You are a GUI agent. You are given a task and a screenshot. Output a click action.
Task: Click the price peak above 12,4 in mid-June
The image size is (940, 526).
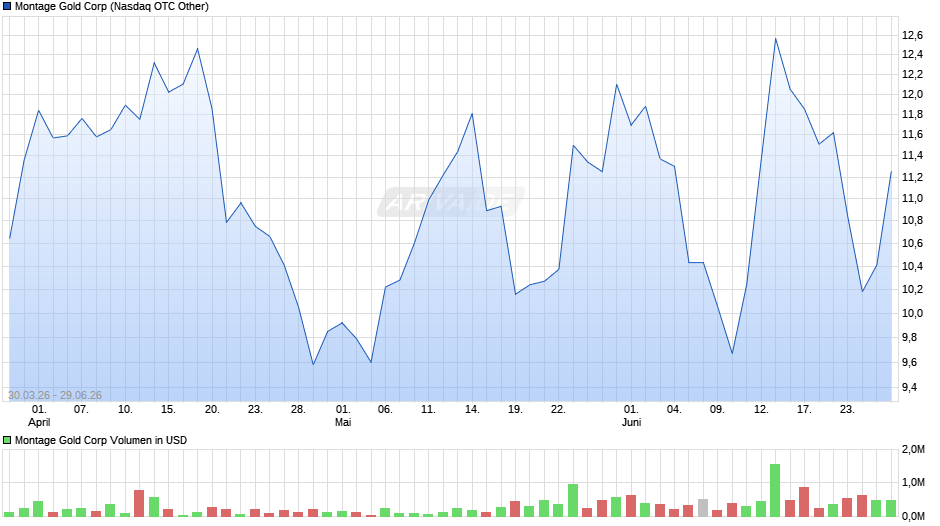[x=775, y=39]
